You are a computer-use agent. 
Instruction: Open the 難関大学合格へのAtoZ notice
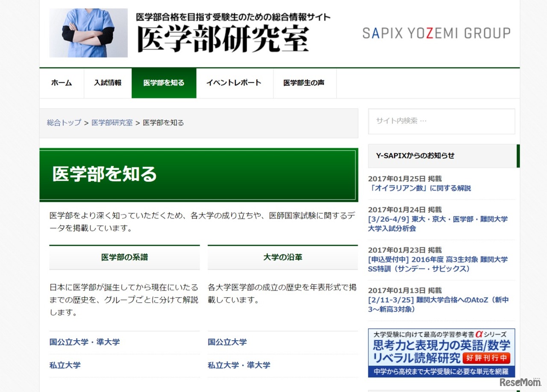438,304
